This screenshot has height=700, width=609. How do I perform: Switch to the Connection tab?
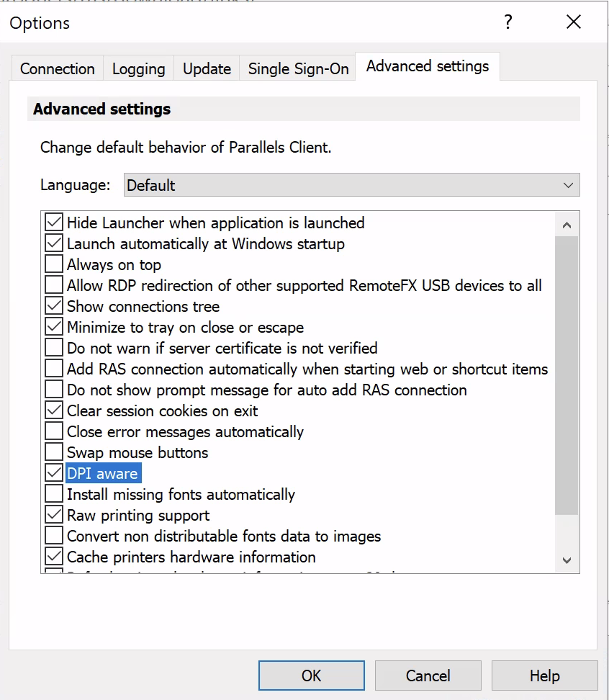[x=58, y=68]
